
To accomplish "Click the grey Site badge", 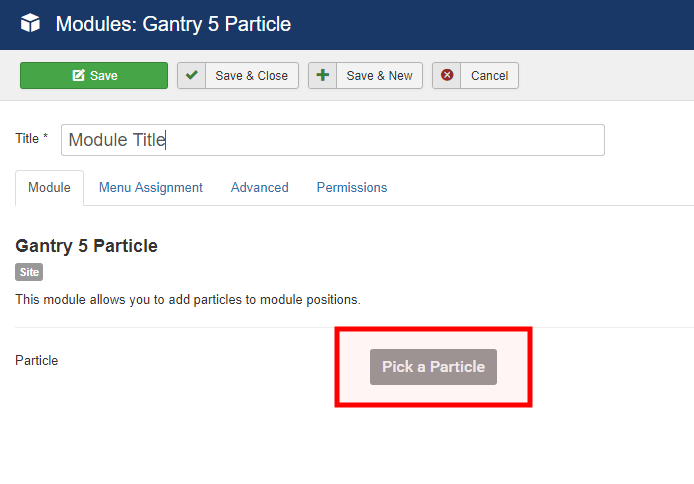I will (x=30, y=272).
